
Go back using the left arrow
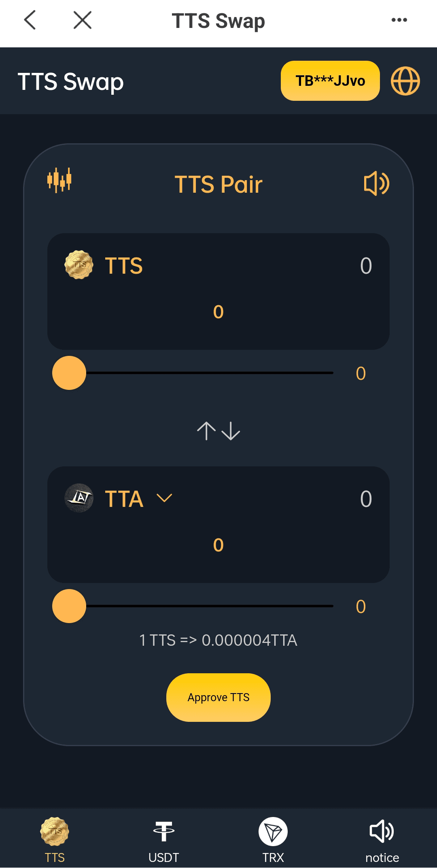tap(30, 20)
